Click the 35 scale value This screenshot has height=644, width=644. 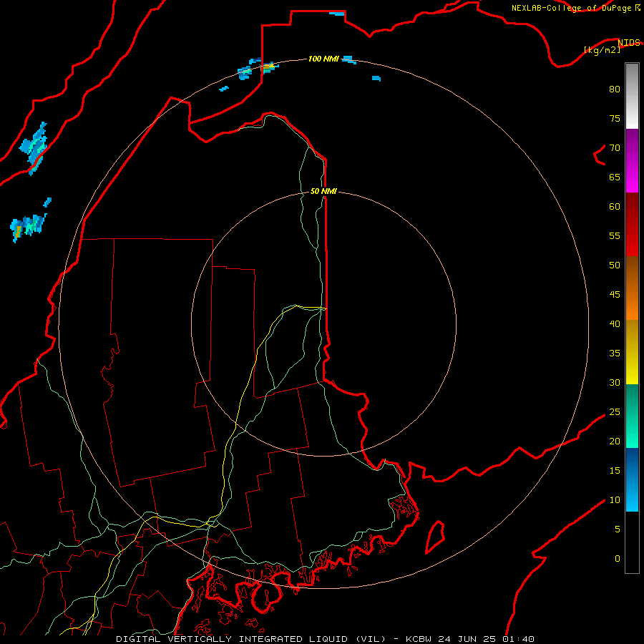tap(615, 353)
